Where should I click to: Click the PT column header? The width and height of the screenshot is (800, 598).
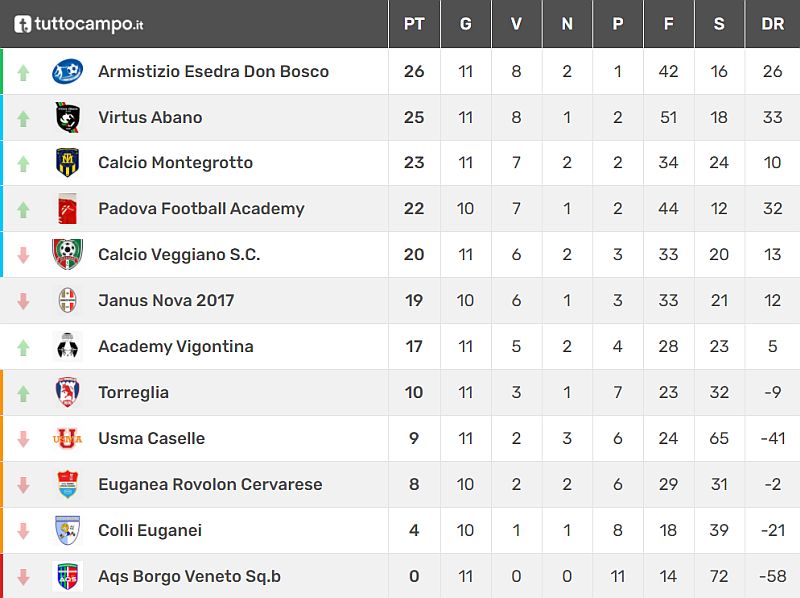(x=414, y=24)
